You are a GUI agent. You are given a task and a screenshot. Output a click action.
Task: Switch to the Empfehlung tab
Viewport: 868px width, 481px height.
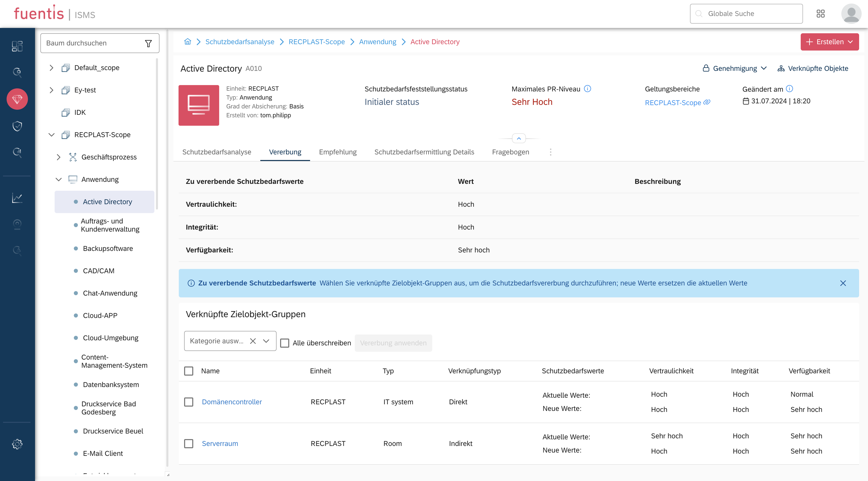pyautogui.click(x=338, y=152)
